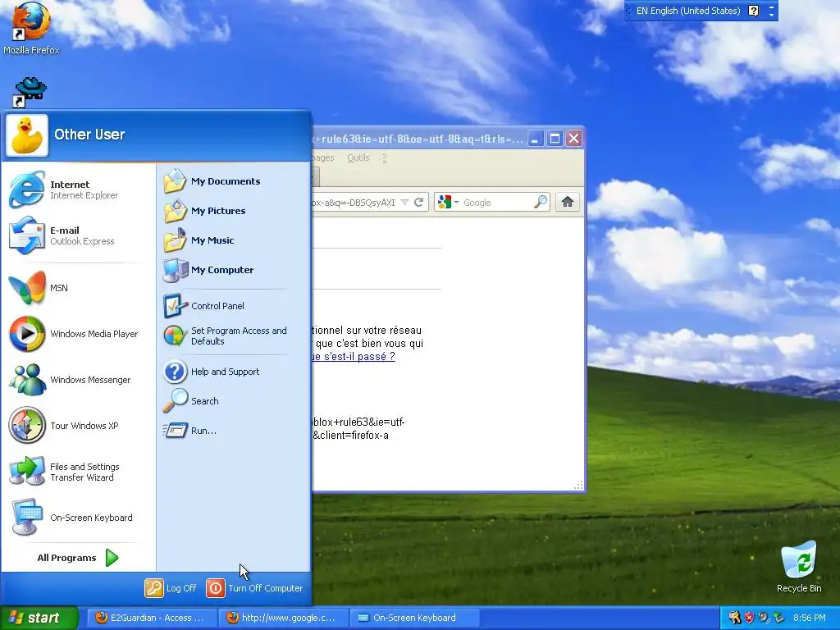Click the search magnifier icon in Firefox
840x630 pixels.
[541, 202]
